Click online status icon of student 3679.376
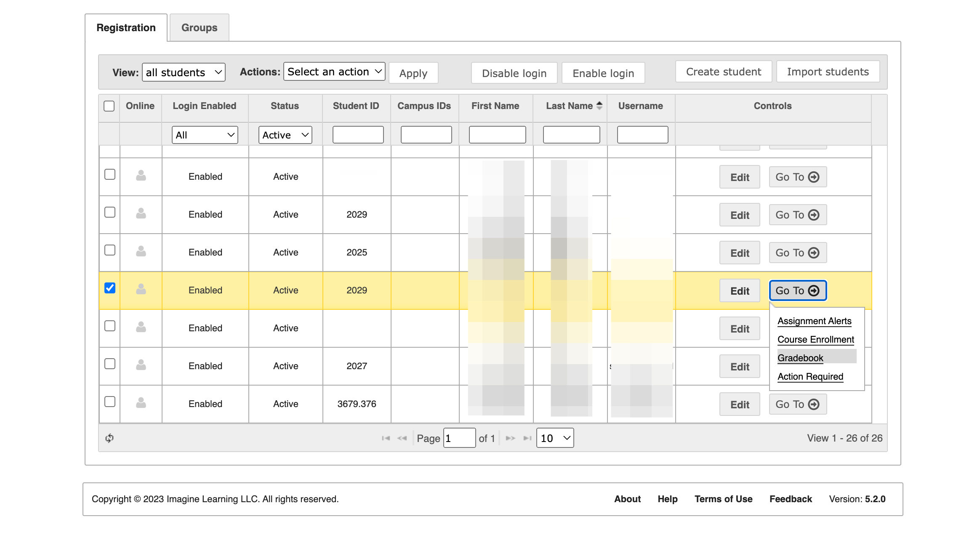Image resolution: width=980 pixels, height=551 pixels. tap(141, 403)
